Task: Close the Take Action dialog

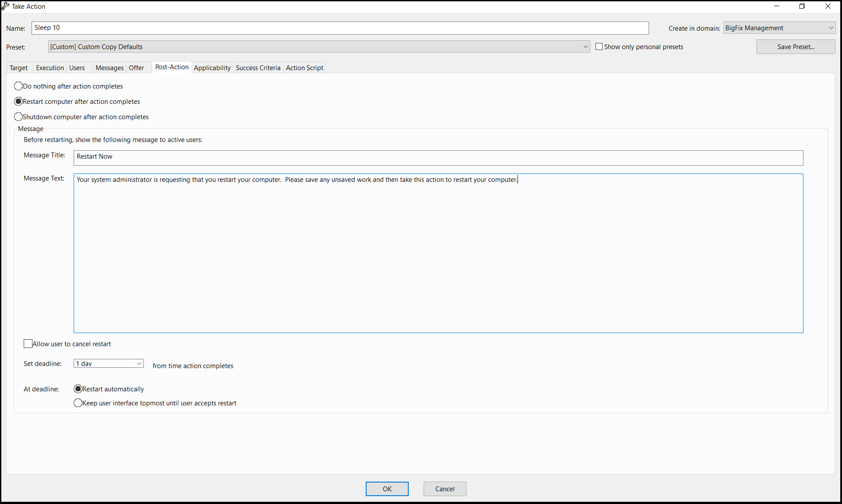Action: point(828,6)
